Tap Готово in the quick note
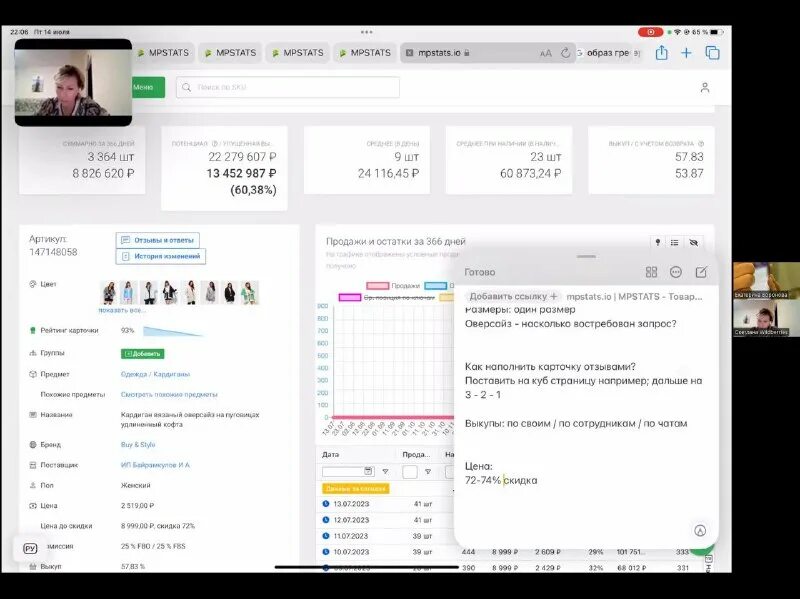800x599 pixels. point(480,272)
